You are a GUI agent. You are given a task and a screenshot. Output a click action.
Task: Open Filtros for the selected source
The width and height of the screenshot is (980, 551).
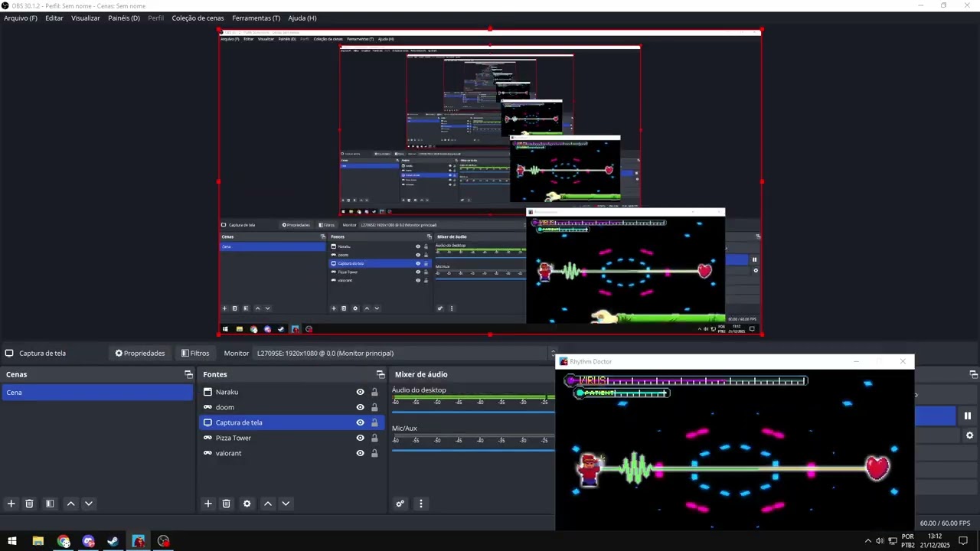tap(195, 353)
